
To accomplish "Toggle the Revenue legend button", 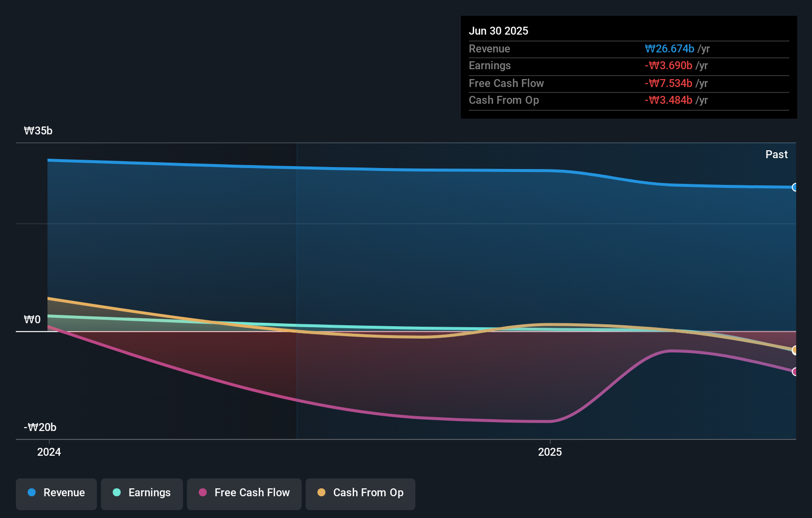I will click(56, 494).
